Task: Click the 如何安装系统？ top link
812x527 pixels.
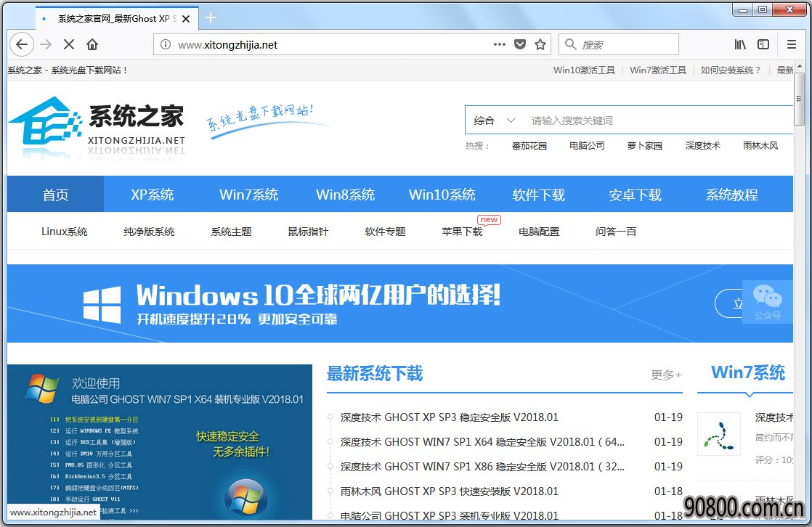Action: [731, 70]
